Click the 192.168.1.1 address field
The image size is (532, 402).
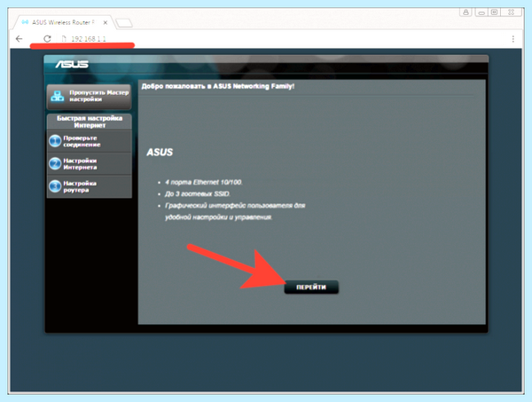click(89, 39)
